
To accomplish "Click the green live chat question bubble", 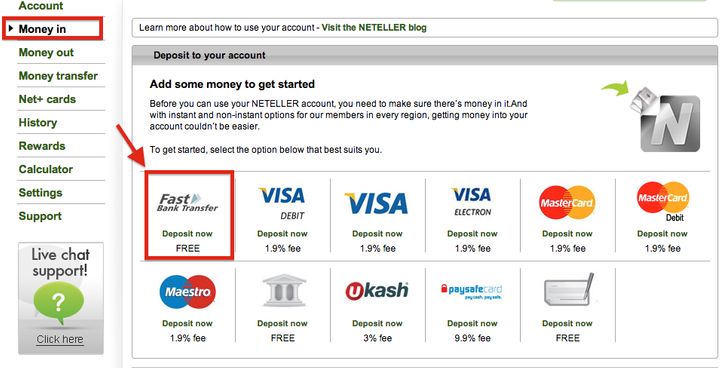I will (59, 303).
